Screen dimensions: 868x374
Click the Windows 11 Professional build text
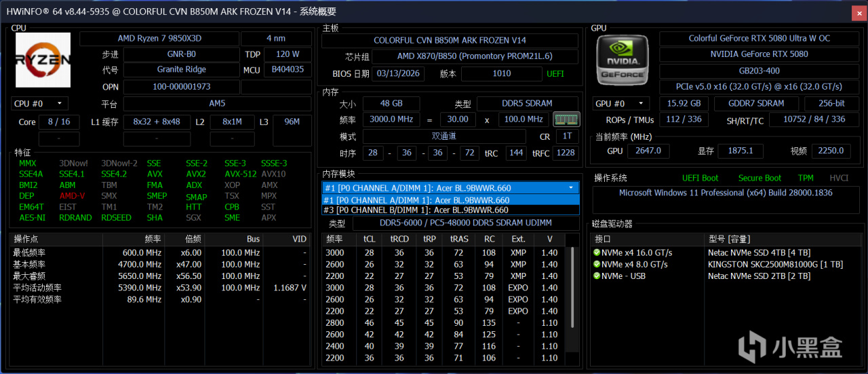pos(727,193)
